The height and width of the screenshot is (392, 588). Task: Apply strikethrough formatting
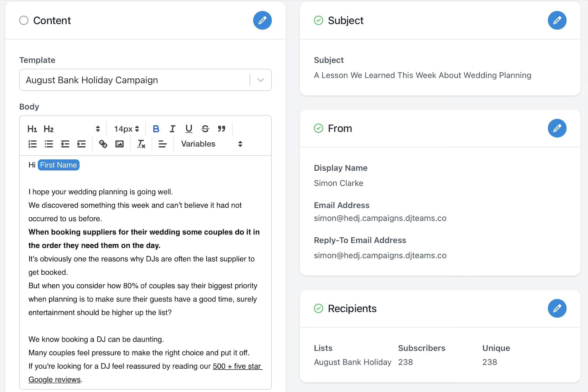[205, 129]
